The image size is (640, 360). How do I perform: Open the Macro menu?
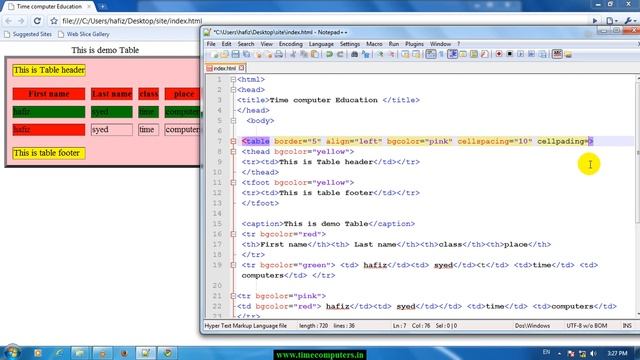(x=374, y=44)
